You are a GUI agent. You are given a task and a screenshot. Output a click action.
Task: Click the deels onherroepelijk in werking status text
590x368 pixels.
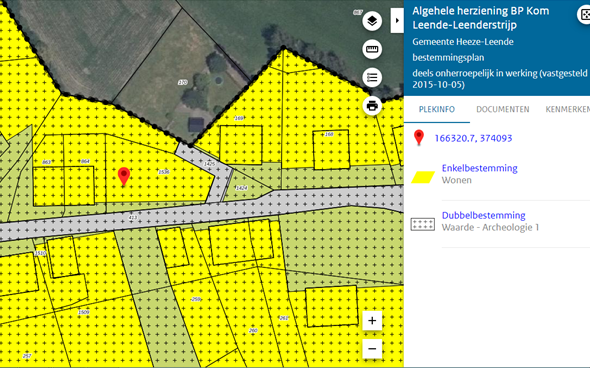pyautogui.click(x=500, y=79)
